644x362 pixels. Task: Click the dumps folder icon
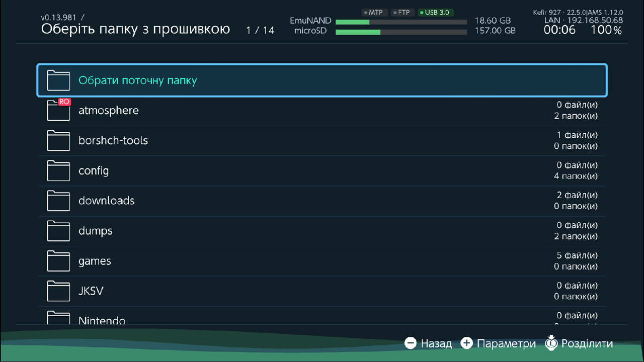click(58, 231)
